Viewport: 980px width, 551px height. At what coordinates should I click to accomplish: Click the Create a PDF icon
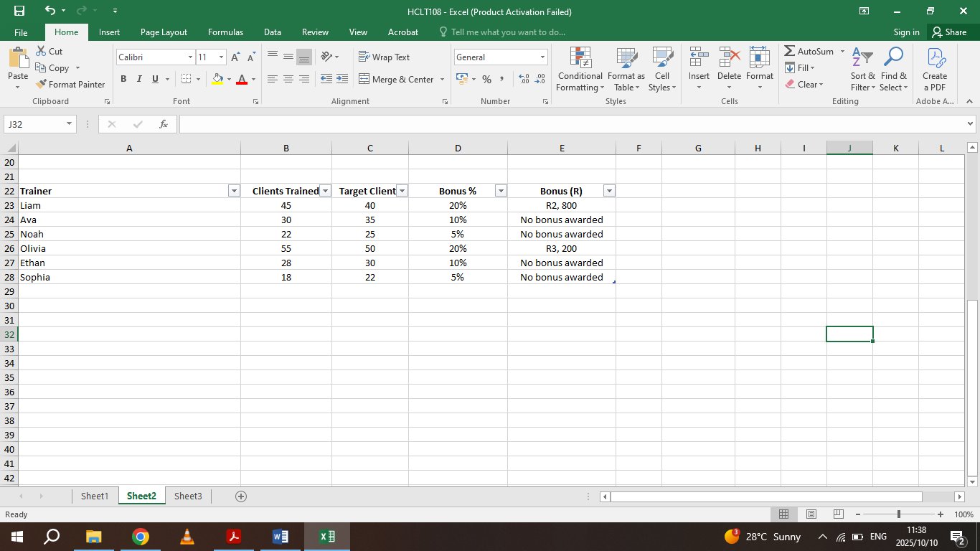click(x=935, y=68)
